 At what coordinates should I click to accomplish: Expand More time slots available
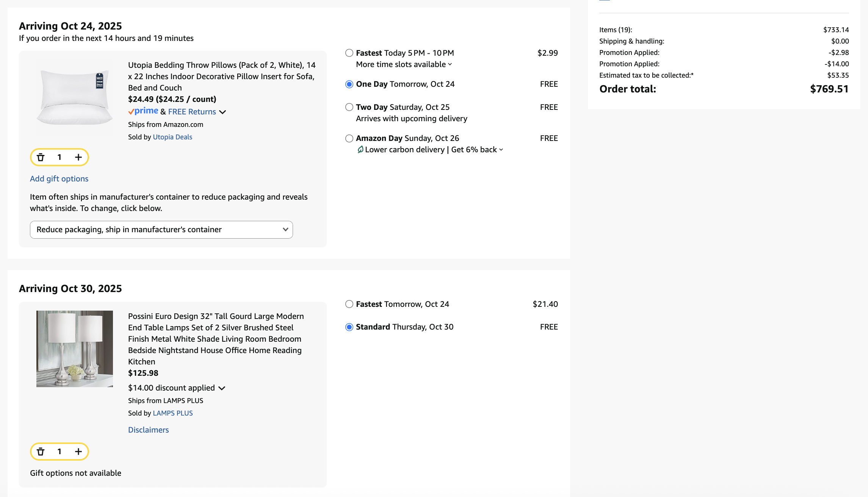coord(404,64)
